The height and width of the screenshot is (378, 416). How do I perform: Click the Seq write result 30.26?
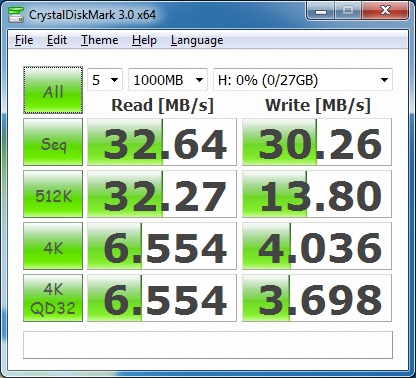(x=317, y=142)
